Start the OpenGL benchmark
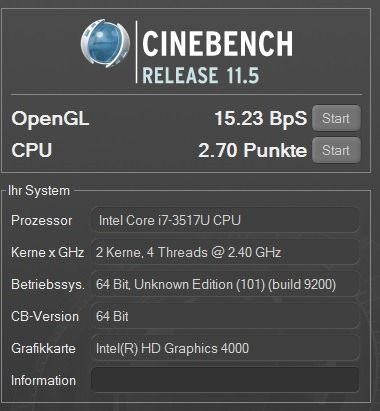 pyautogui.click(x=336, y=118)
